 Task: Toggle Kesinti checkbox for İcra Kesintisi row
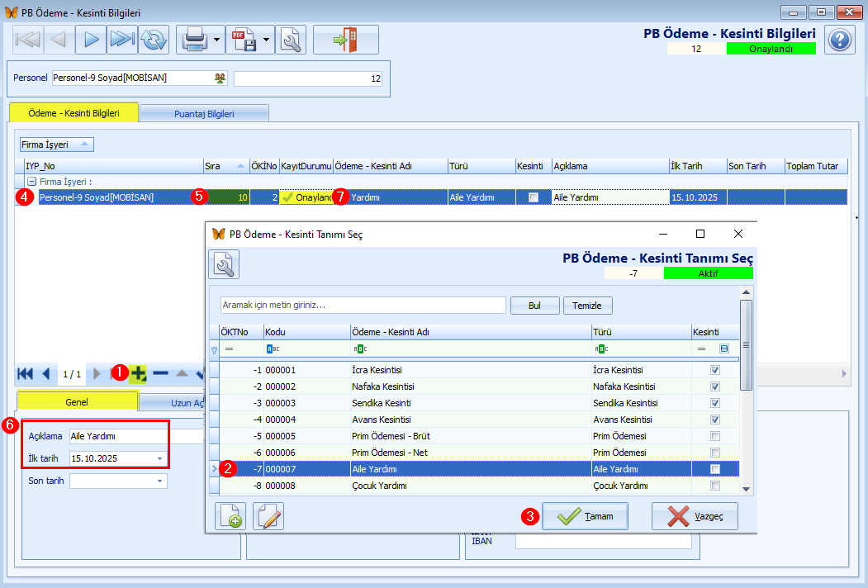pyautogui.click(x=715, y=370)
